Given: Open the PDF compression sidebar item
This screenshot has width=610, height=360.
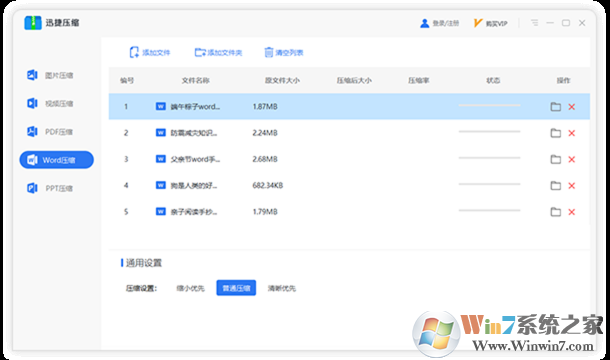Looking at the screenshot, I should click(51, 132).
